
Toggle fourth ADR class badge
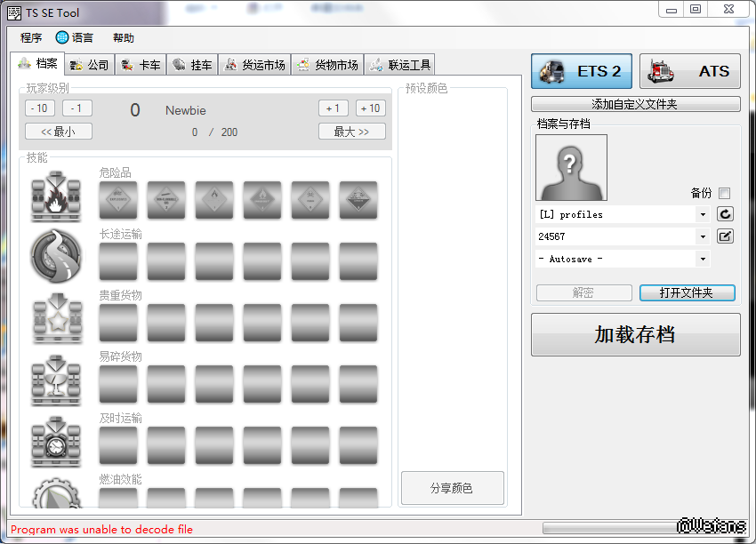pos(262,200)
